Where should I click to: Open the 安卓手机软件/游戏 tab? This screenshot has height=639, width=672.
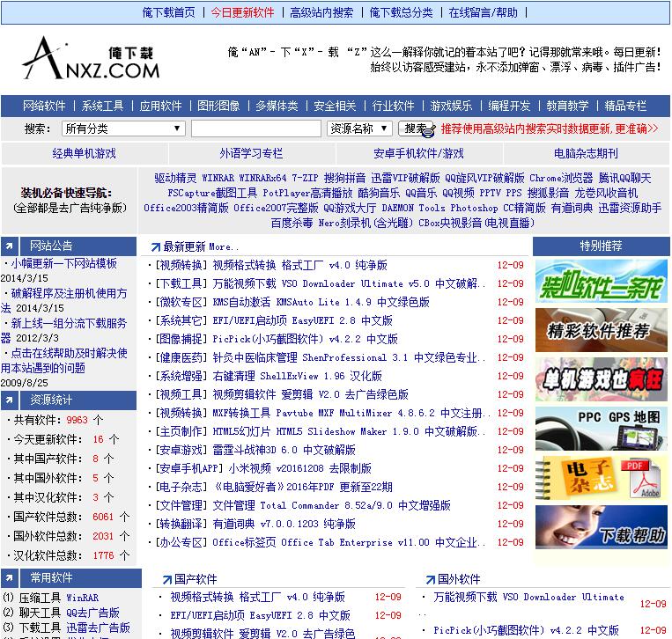click(418, 153)
